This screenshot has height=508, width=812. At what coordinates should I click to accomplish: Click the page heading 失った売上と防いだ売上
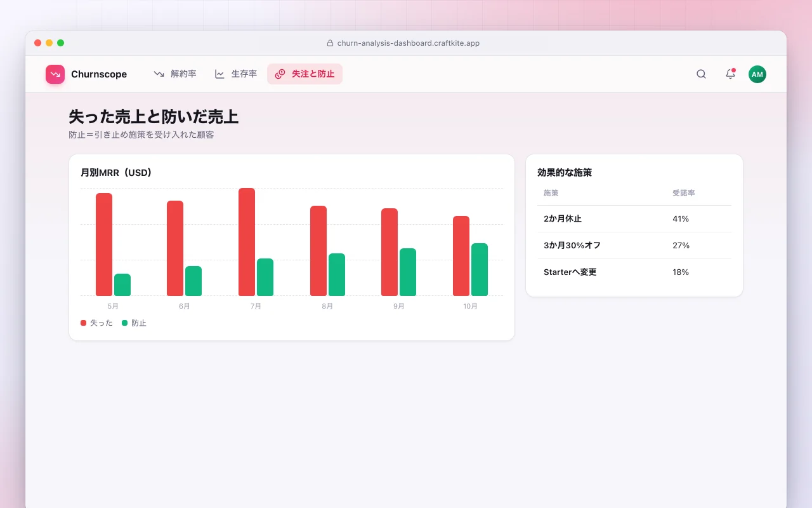(x=154, y=117)
